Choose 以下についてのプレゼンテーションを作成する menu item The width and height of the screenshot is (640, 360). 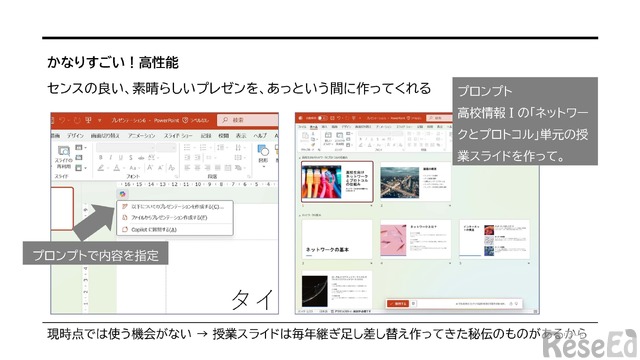175,207
